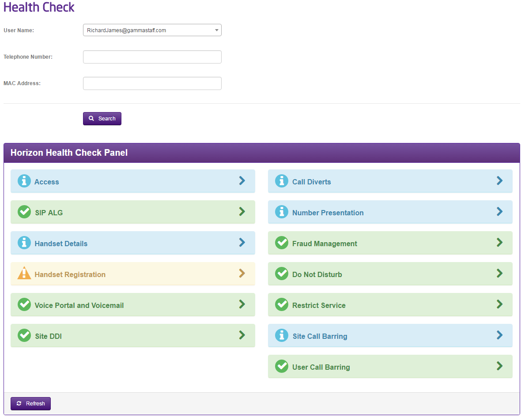
Task: Open the Access panel label
Action: pyautogui.click(x=46, y=182)
